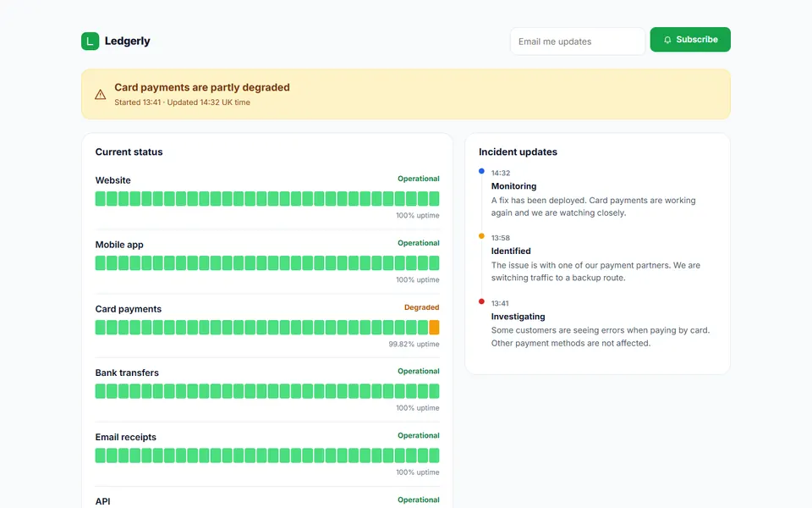Click 100% uptime under Website
The width and height of the screenshot is (812, 508).
417,216
